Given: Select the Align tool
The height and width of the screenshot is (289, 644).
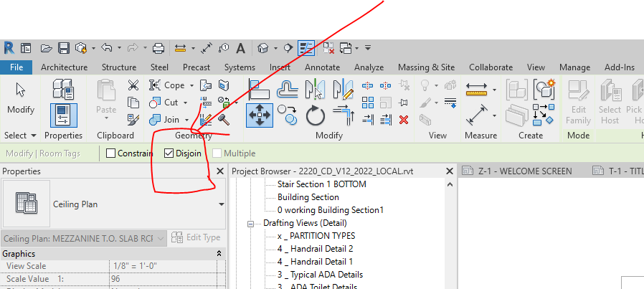Looking at the screenshot, I should 259,89.
